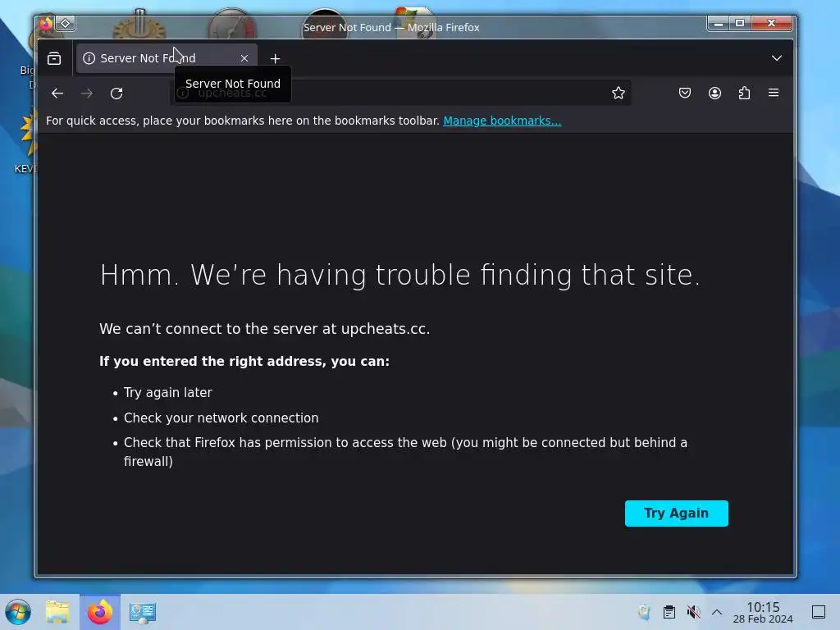The width and height of the screenshot is (840, 630).
Task: Close the Server Not Found tab
Action: click(244, 58)
